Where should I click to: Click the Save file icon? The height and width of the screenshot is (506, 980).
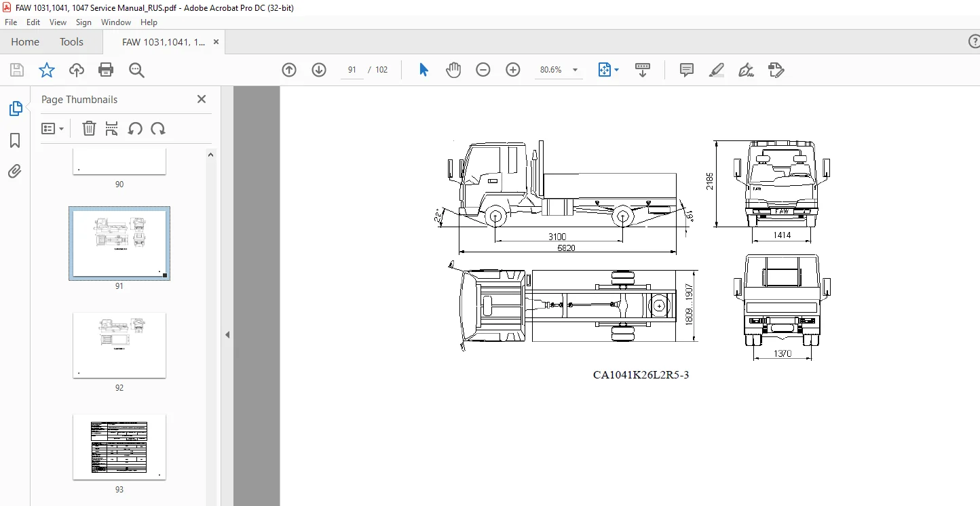(17, 70)
